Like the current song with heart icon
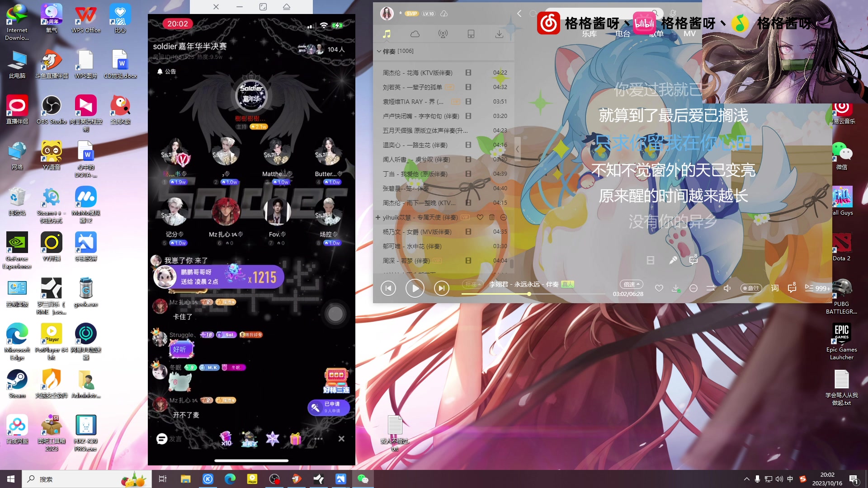The image size is (868, 488). [x=659, y=288]
